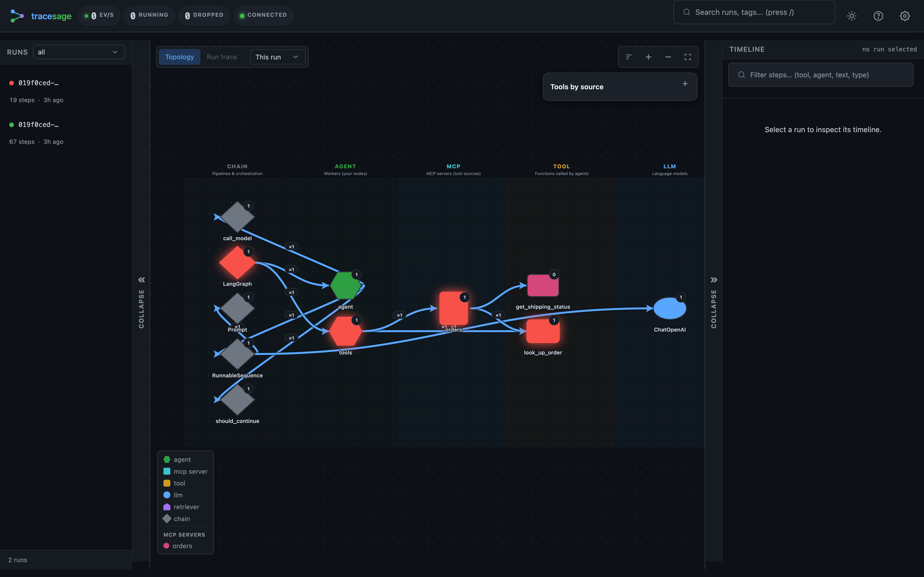
Task: Click the zoom out minus icon
Action: (x=668, y=57)
